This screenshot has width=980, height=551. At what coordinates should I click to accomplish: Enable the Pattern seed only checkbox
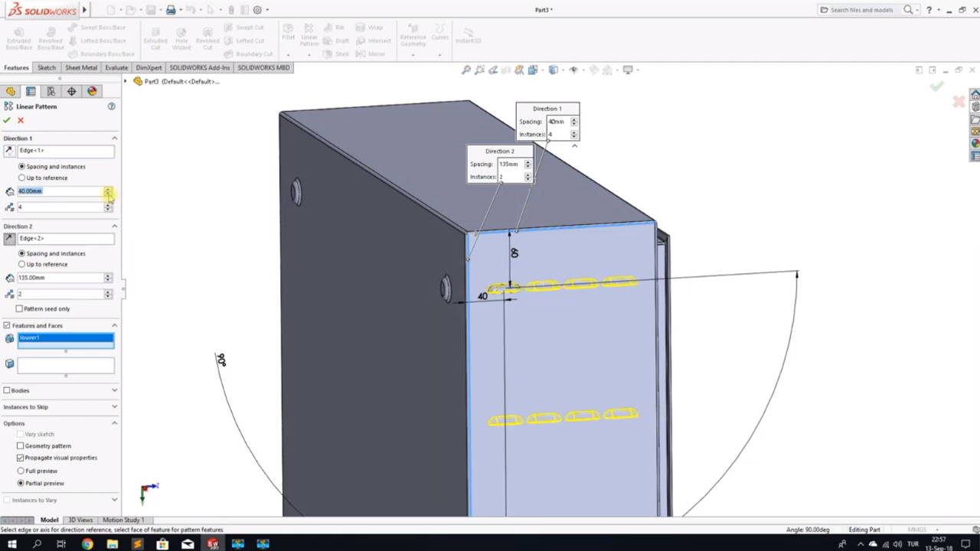(20, 308)
